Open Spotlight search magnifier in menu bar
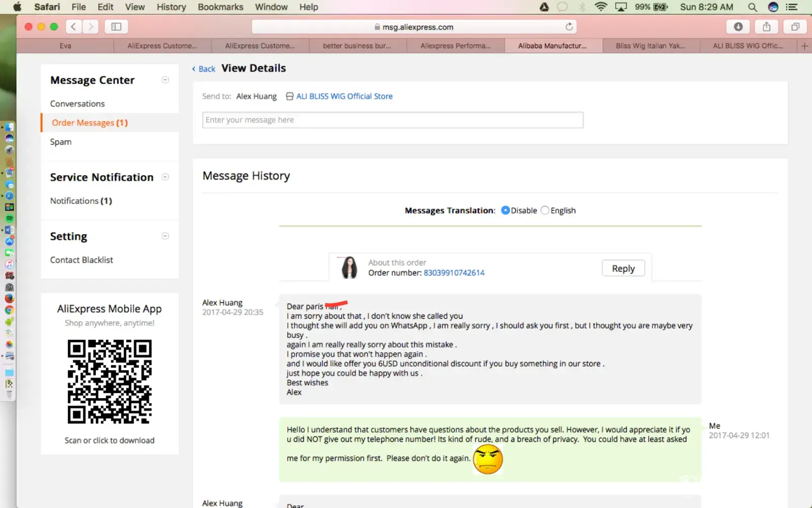 [752, 7]
